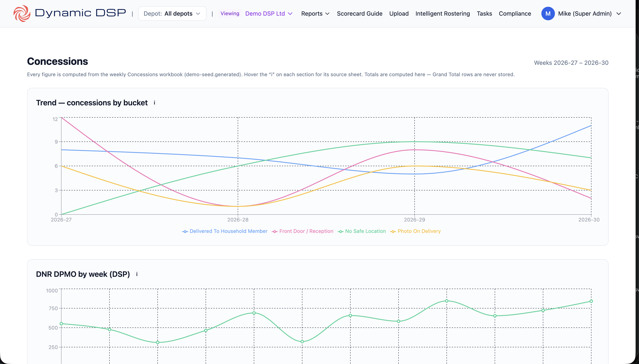Click the Dynamic DSP brand name
This screenshot has width=639, height=364.
click(80, 13)
